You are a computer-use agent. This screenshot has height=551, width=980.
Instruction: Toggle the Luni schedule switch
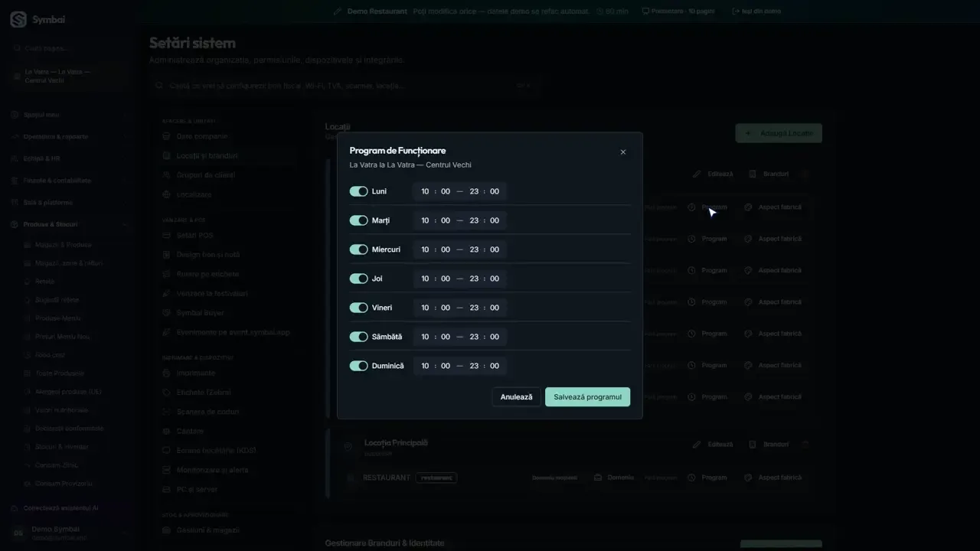pos(358,191)
